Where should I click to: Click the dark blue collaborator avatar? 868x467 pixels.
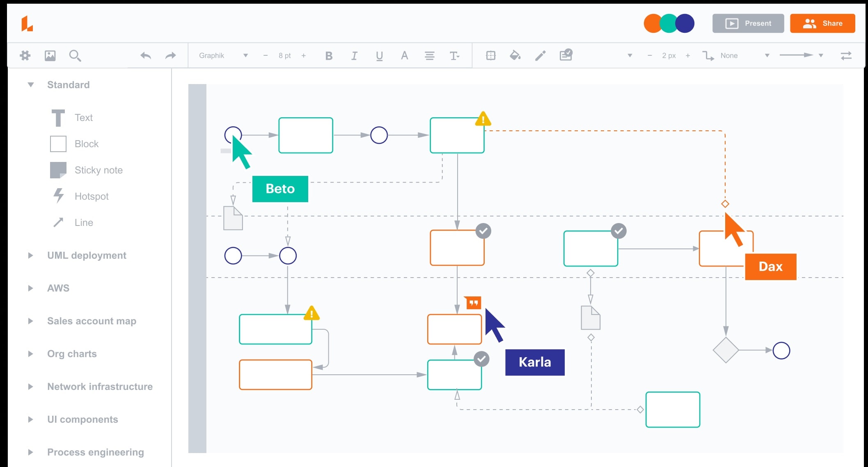point(685,23)
